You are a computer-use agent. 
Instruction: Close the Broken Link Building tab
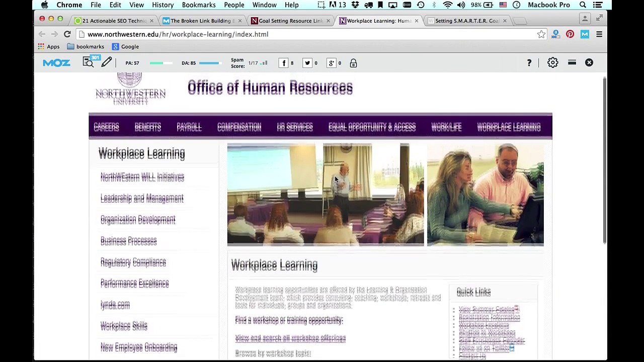(x=239, y=21)
